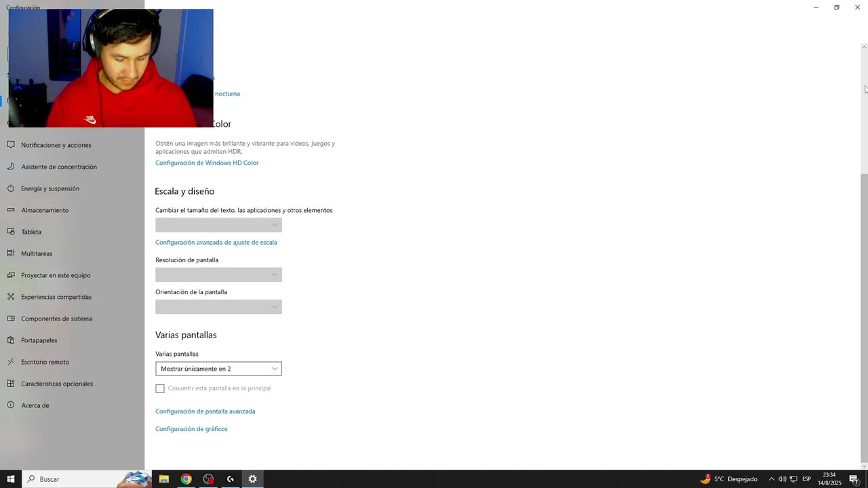Open the taskbar clock and date
The width and height of the screenshot is (868, 488).
[829, 479]
